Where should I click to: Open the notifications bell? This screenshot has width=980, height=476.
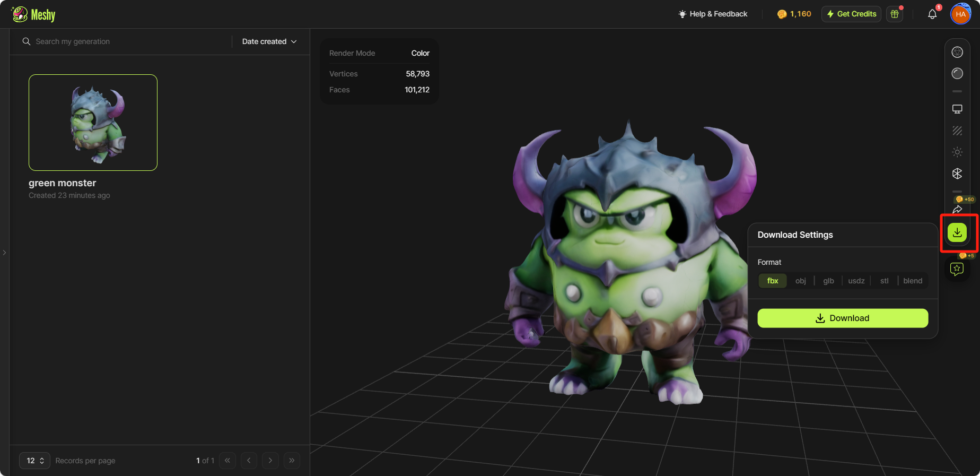pos(932,14)
